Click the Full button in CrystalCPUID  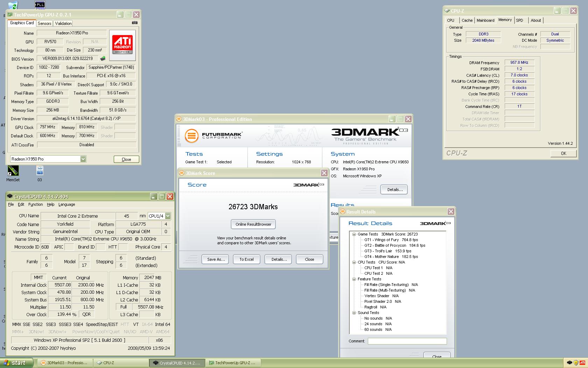click(124, 307)
